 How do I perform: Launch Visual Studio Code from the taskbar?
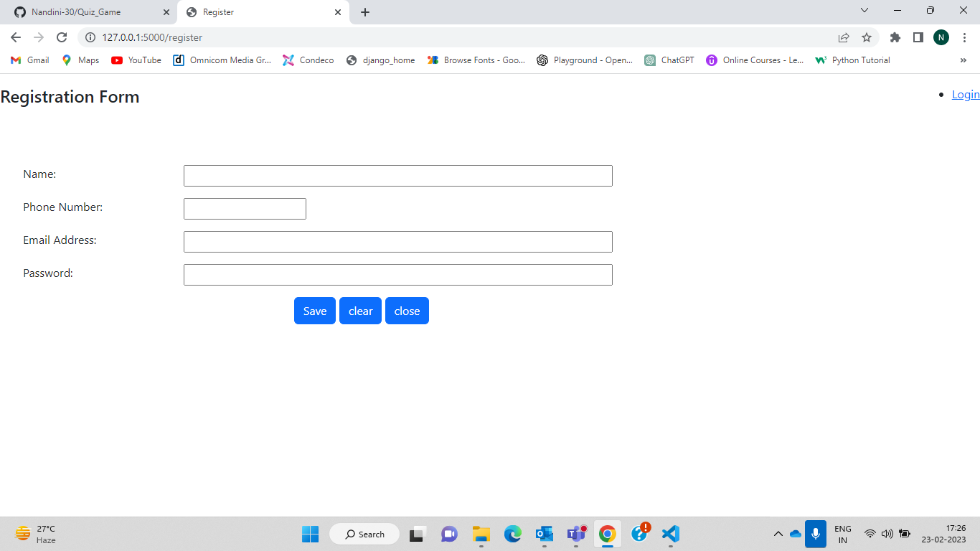pyautogui.click(x=670, y=534)
